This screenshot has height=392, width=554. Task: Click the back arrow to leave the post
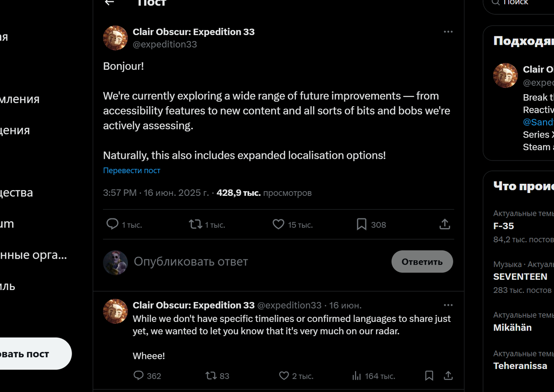(x=109, y=3)
